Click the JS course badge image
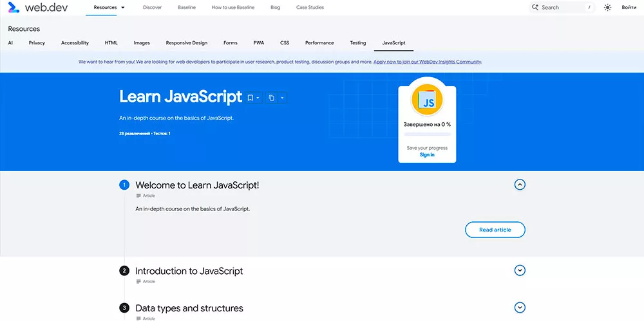 pyautogui.click(x=427, y=100)
